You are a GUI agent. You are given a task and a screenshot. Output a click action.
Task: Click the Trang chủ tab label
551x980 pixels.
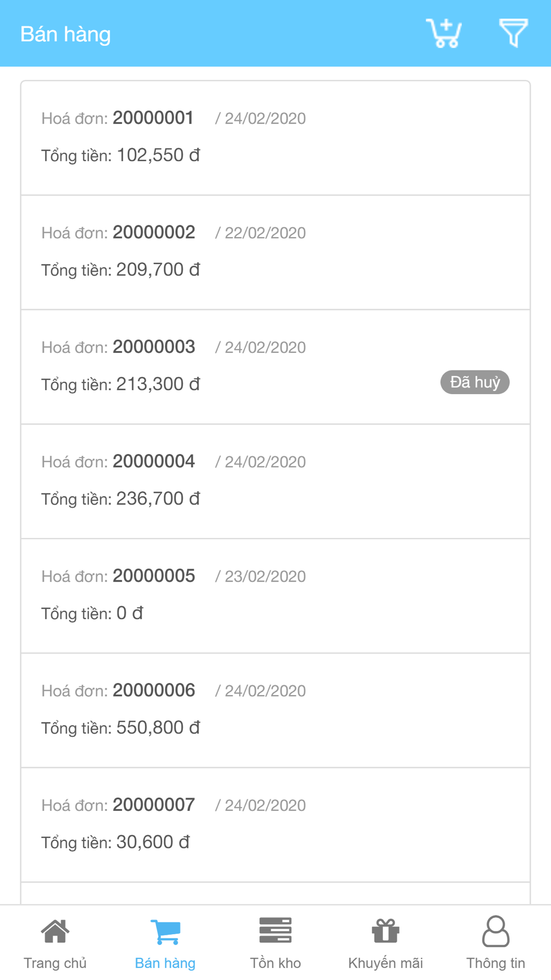55,963
